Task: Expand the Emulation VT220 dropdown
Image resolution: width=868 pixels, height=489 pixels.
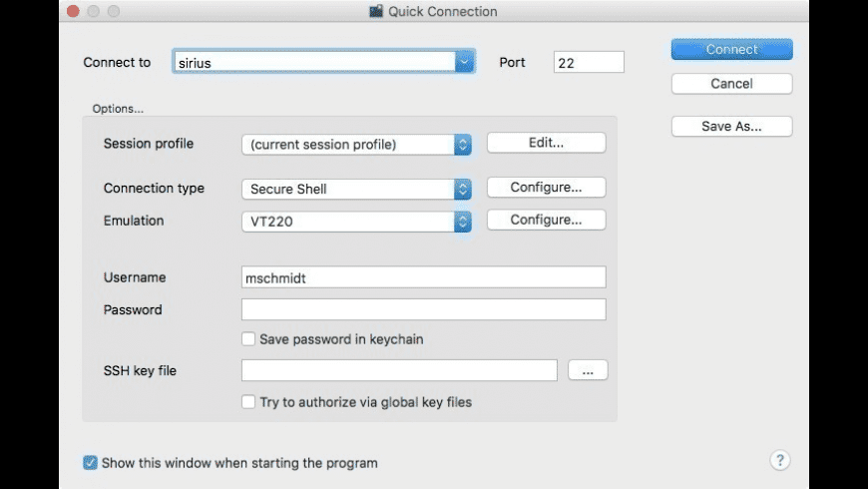Action: pos(463,222)
